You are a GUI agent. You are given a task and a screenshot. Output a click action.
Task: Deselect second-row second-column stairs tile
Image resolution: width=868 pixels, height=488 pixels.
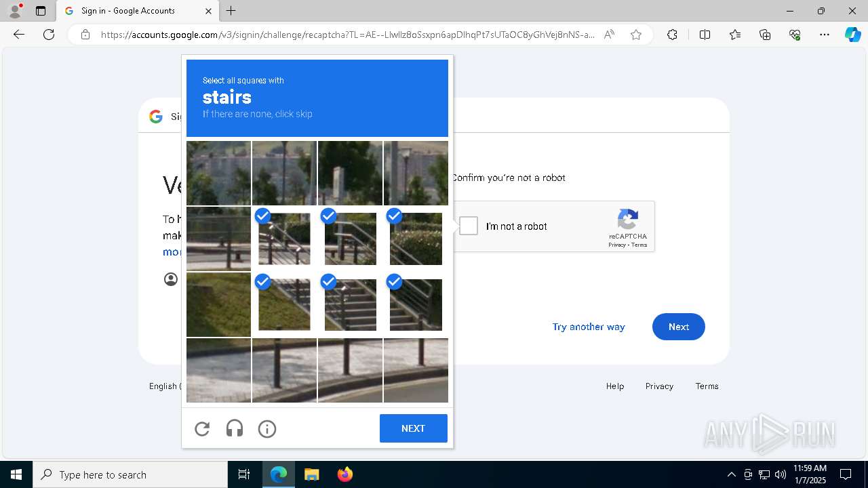pyautogui.click(x=284, y=239)
